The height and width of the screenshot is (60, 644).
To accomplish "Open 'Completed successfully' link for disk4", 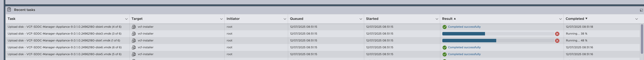I will click(x=464, y=27).
